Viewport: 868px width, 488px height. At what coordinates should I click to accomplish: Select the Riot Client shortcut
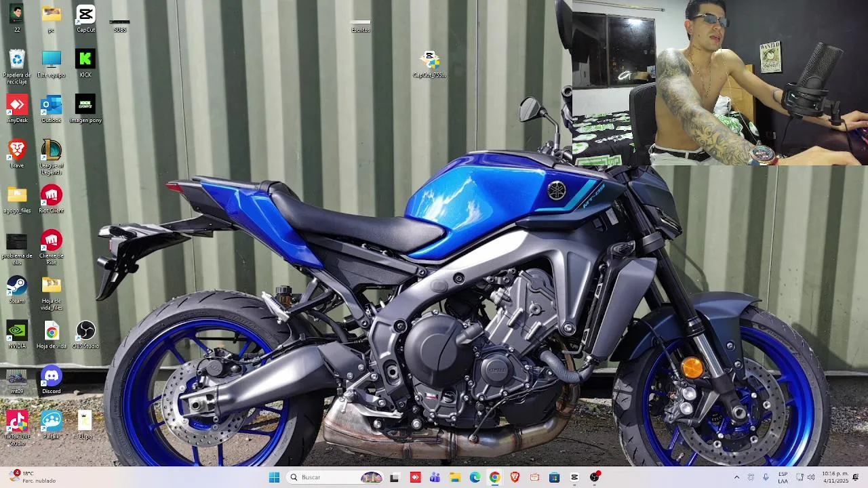[x=52, y=199]
